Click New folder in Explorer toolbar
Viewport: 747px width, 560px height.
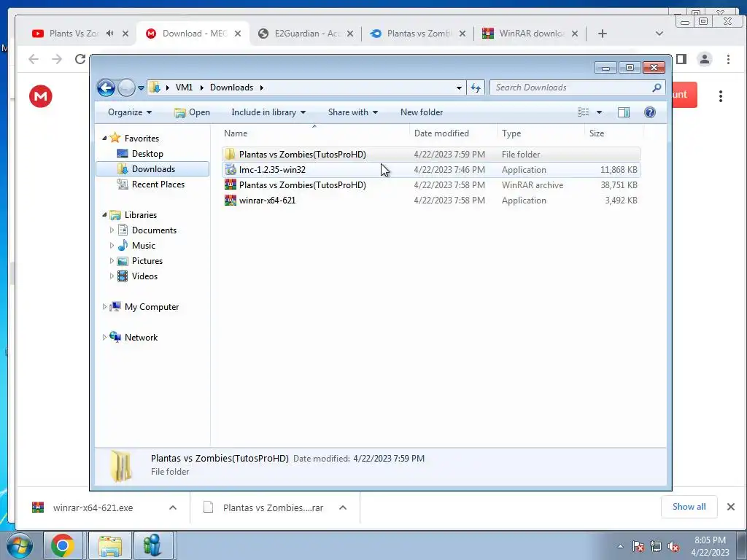tap(422, 112)
